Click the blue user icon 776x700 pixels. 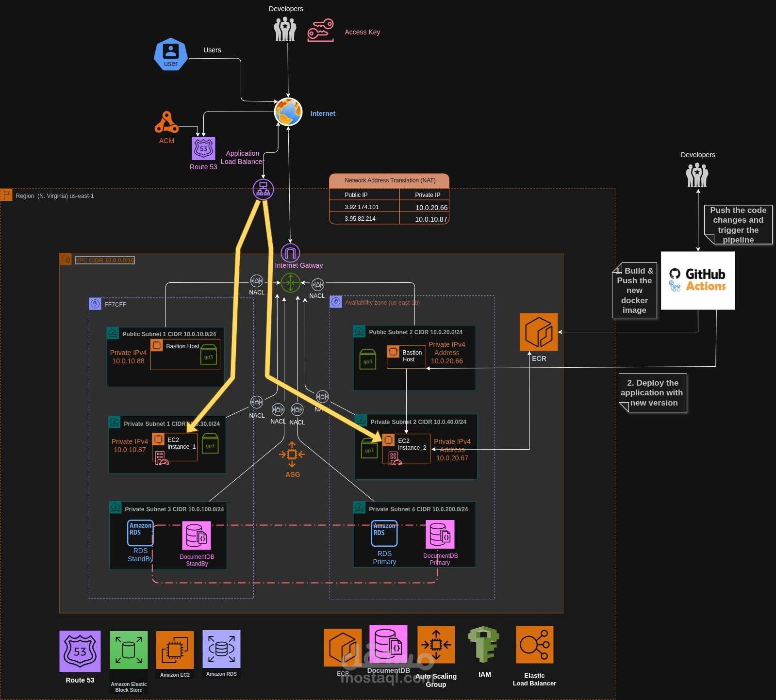tap(171, 54)
